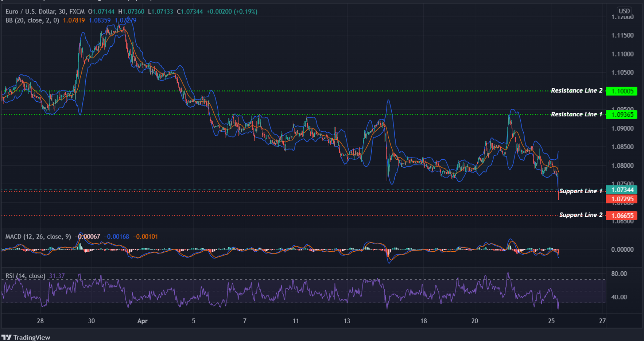Select the MACD (12, 26, close, 9) legend
This screenshot has width=644, height=341.
(x=38, y=237)
